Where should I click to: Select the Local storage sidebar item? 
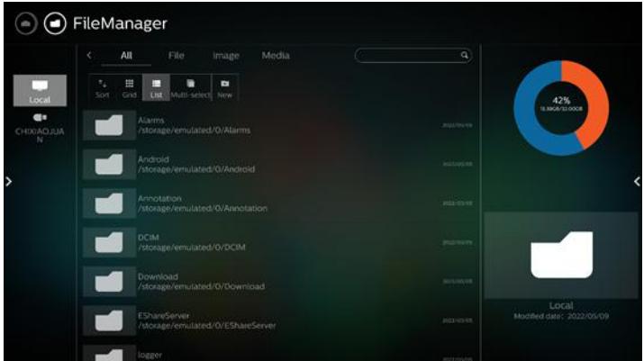click(x=40, y=90)
